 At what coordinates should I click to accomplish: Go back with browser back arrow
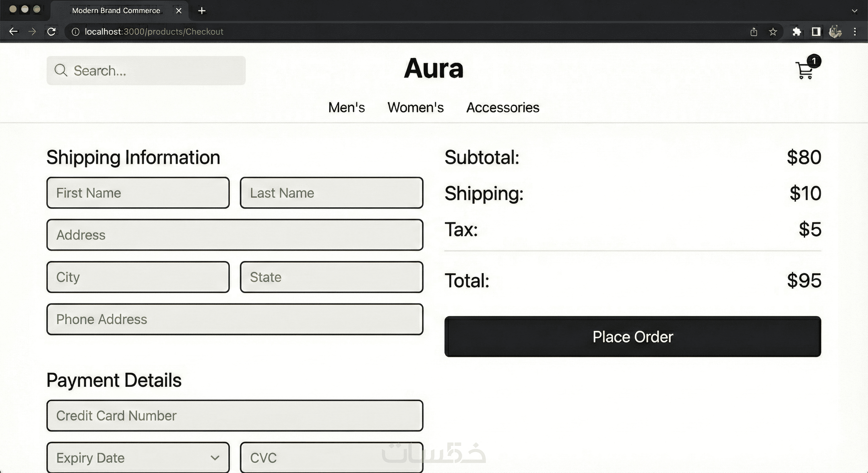pos(14,32)
